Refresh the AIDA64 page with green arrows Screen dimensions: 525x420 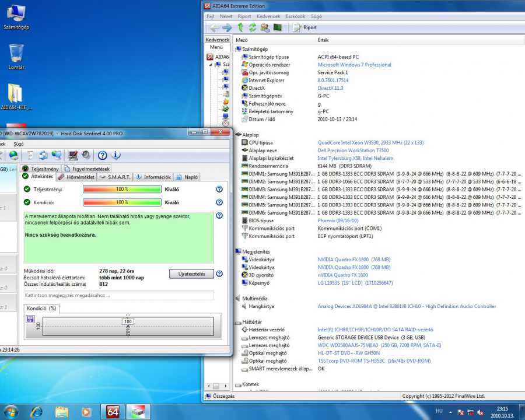click(252, 27)
